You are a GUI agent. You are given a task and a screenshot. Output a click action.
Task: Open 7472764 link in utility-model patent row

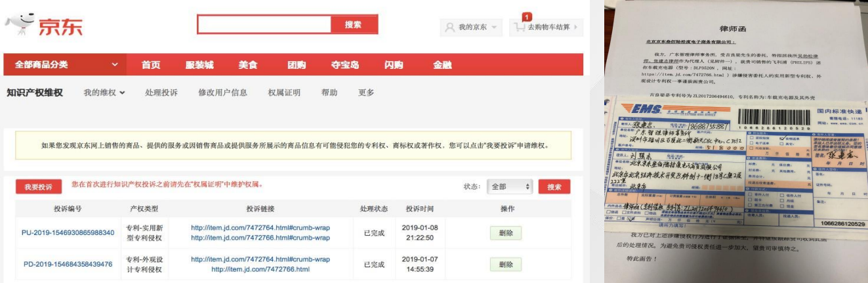pos(260,227)
